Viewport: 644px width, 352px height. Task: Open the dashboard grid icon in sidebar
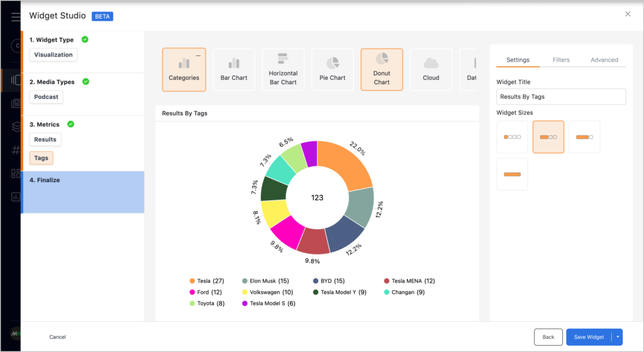[x=16, y=174]
